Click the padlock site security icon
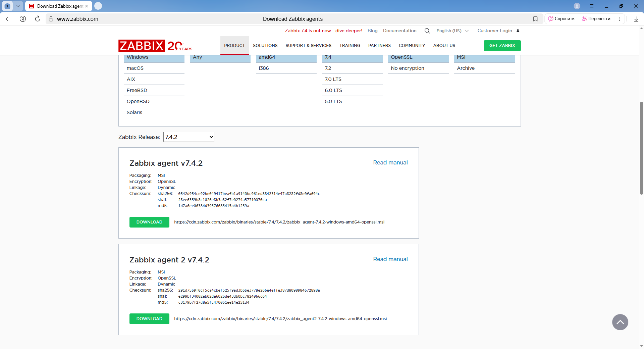The width and height of the screenshot is (644, 349). coord(51,19)
